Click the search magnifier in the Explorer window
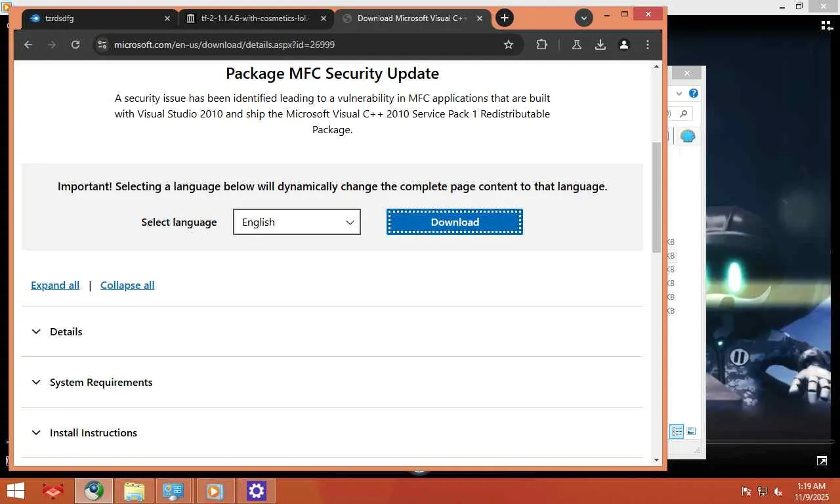Image resolution: width=840 pixels, height=504 pixels. click(683, 114)
